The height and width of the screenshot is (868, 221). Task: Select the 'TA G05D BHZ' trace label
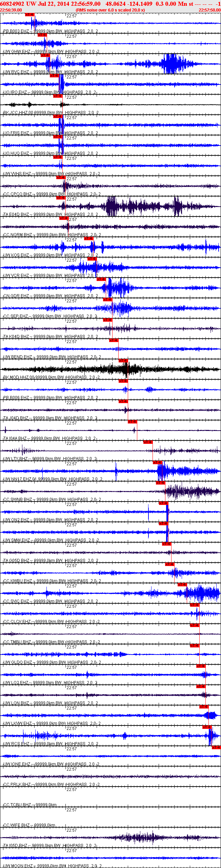[16, 561]
